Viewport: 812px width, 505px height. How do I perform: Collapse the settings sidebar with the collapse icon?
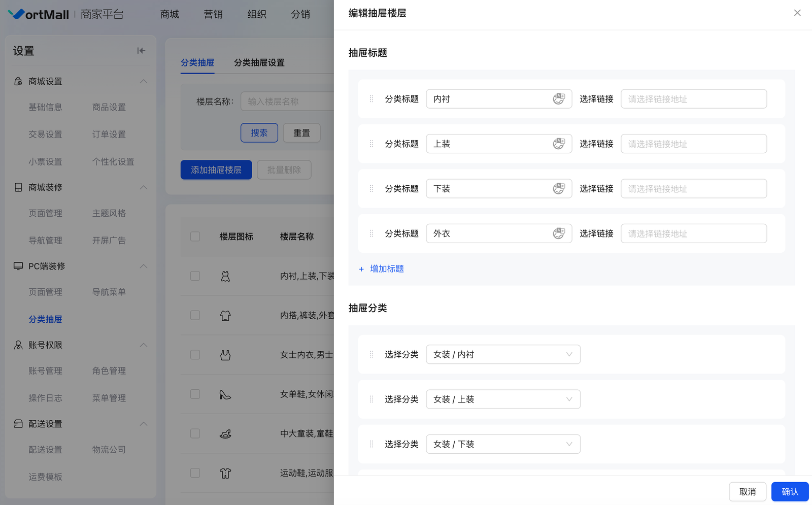[x=141, y=51]
